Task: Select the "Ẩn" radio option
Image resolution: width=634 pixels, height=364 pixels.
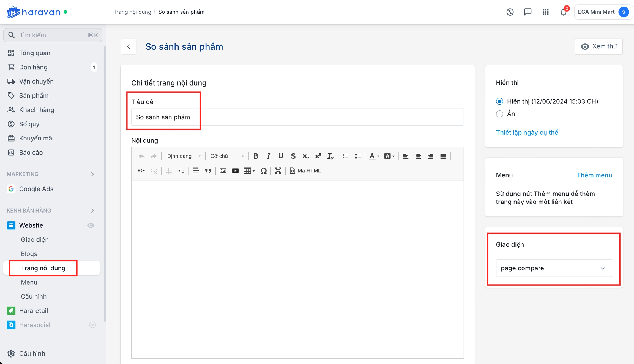Action: pyautogui.click(x=499, y=114)
